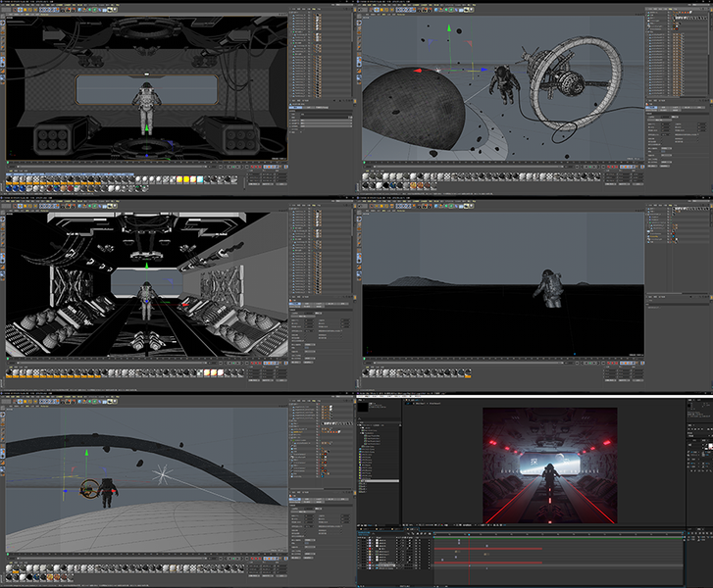Screen dimensions: 713x588
Task: Click Floor environment icon in bottom-left Cinema 4D toolbar
Action: pos(104,402)
